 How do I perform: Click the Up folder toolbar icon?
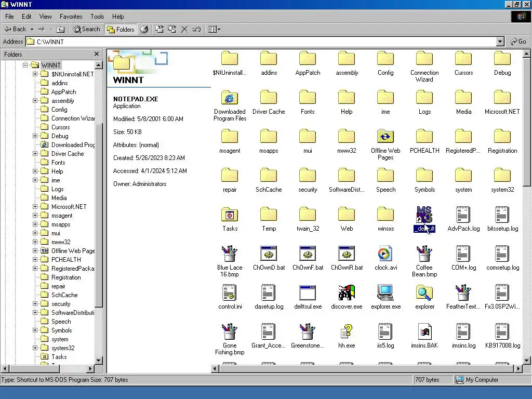point(60,29)
